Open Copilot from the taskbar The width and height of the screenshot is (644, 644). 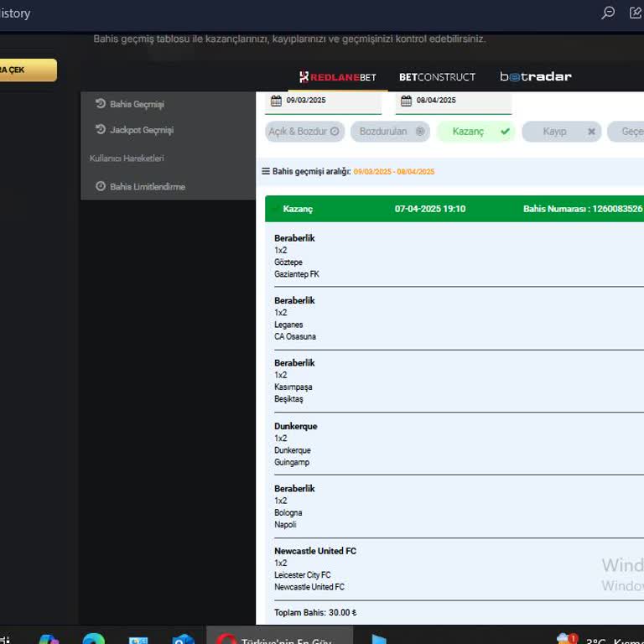tap(49, 639)
